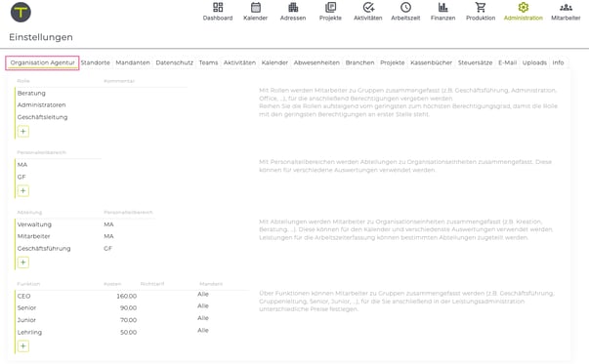The height and width of the screenshot is (364, 589).
Task: Open the Mitarbeiter people icon
Action: click(566, 8)
